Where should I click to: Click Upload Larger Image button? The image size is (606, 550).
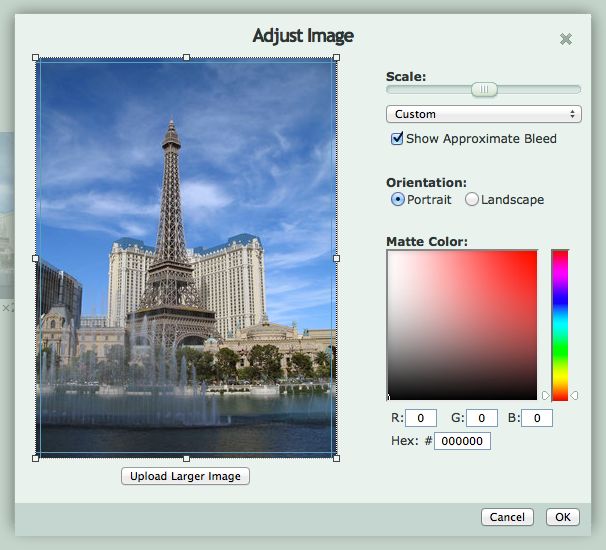tap(185, 476)
